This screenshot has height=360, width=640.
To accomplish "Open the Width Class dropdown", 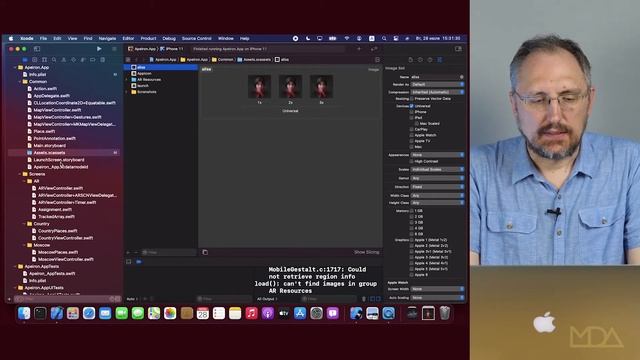I will pyautogui.click(x=438, y=196).
